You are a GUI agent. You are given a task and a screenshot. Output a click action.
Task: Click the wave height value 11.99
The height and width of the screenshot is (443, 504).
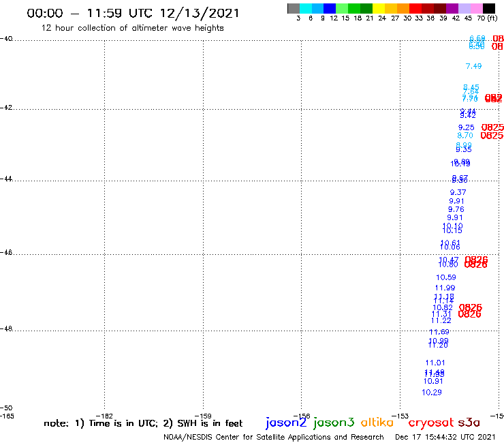[x=445, y=288]
